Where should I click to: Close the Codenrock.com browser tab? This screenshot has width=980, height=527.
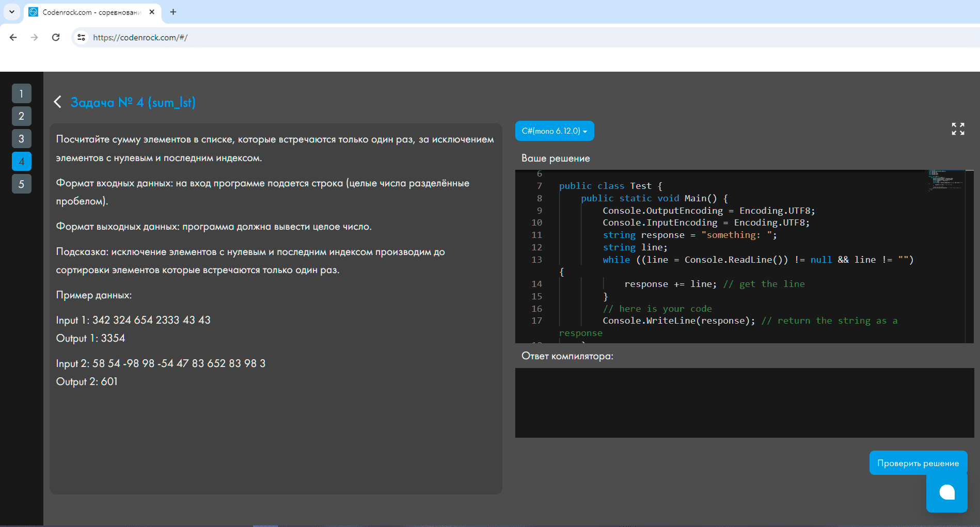pyautogui.click(x=152, y=12)
